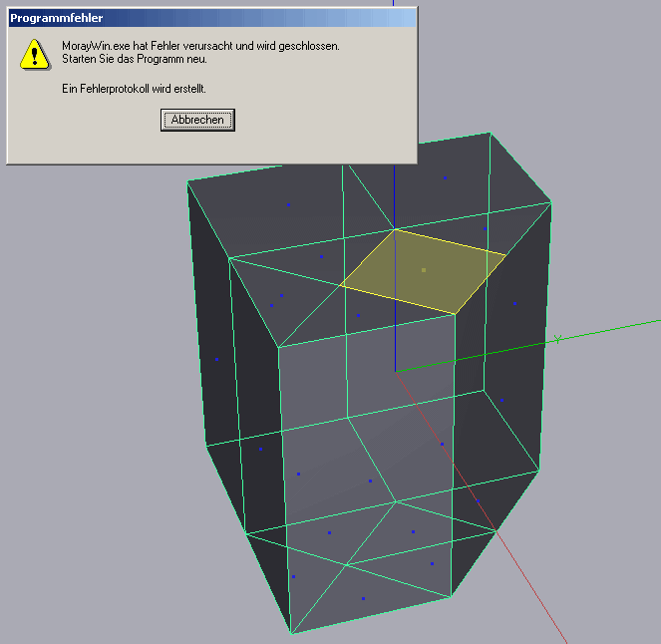Screen dimensions: 661x644
Task: Select the topmost vertex of the mesh
Action: (x=491, y=132)
